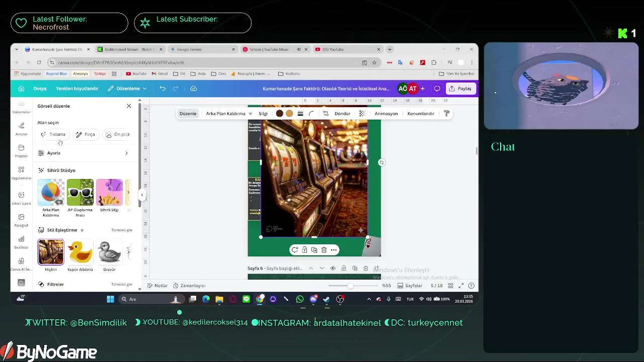Move page 6 down with the chevron
Screen dimensions: 644x362
pos(322,268)
